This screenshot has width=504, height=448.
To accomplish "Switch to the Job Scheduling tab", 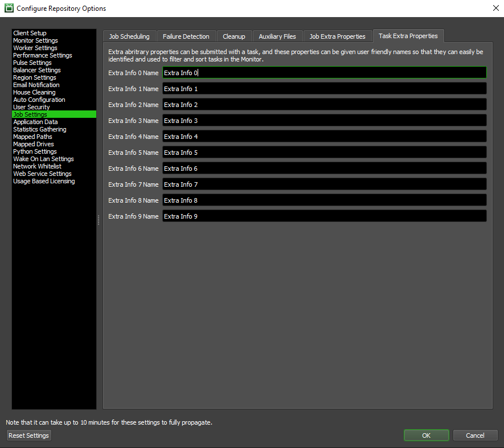I will (129, 36).
